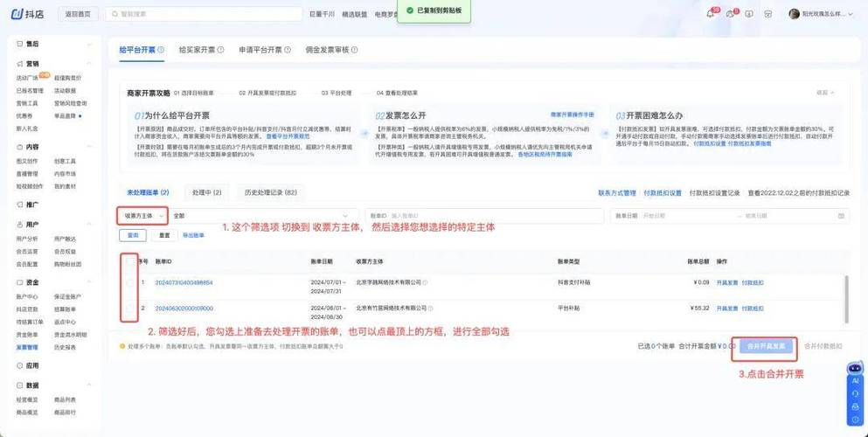Viewport: 868px width, 437px height.
Task: Open the notifications bell icon
Action: click(711, 14)
